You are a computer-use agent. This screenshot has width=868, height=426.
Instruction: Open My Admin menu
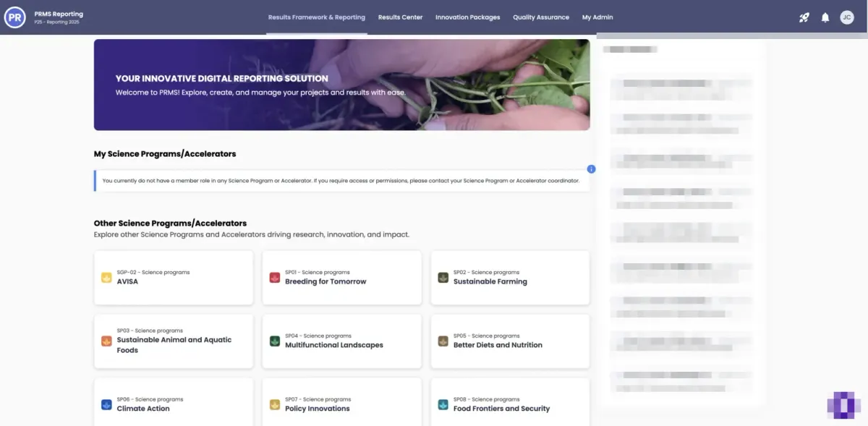[x=597, y=17]
